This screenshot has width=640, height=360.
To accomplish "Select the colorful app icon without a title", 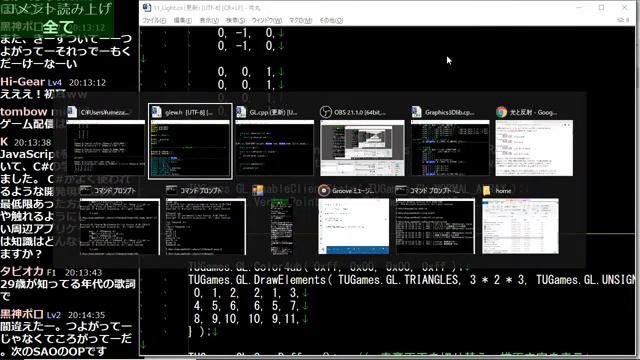I will click(258, 190).
